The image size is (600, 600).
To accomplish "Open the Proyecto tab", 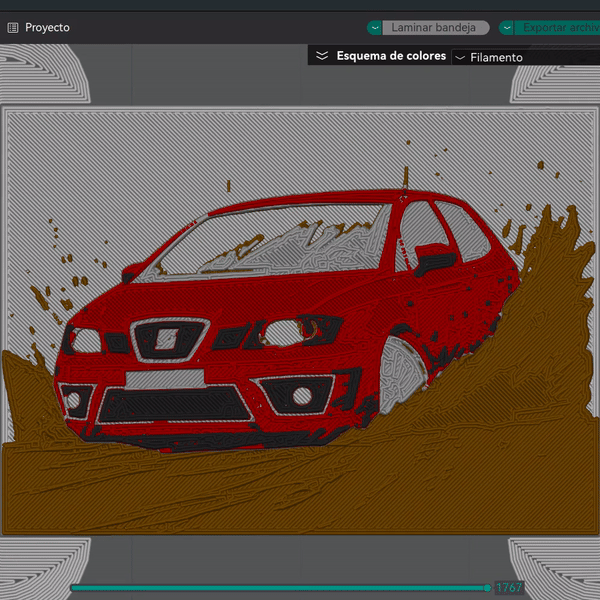I will pyautogui.click(x=47, y=28).
